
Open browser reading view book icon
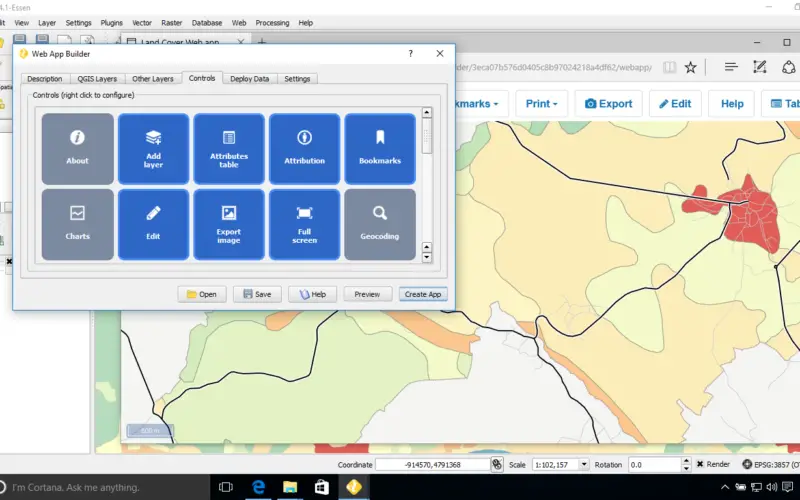pyautogui.click(x=669, y=67)
